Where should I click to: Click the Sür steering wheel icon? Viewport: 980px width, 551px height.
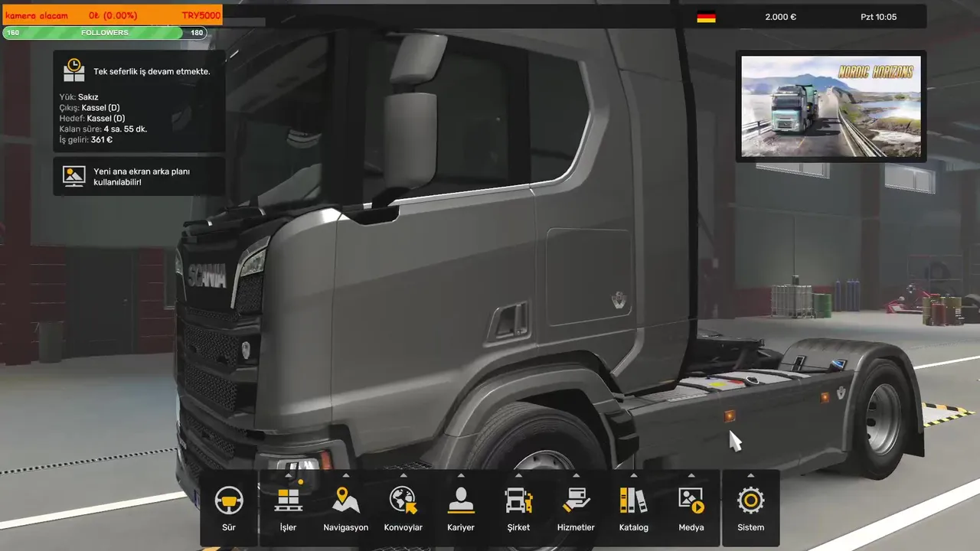tap(229, 500)
